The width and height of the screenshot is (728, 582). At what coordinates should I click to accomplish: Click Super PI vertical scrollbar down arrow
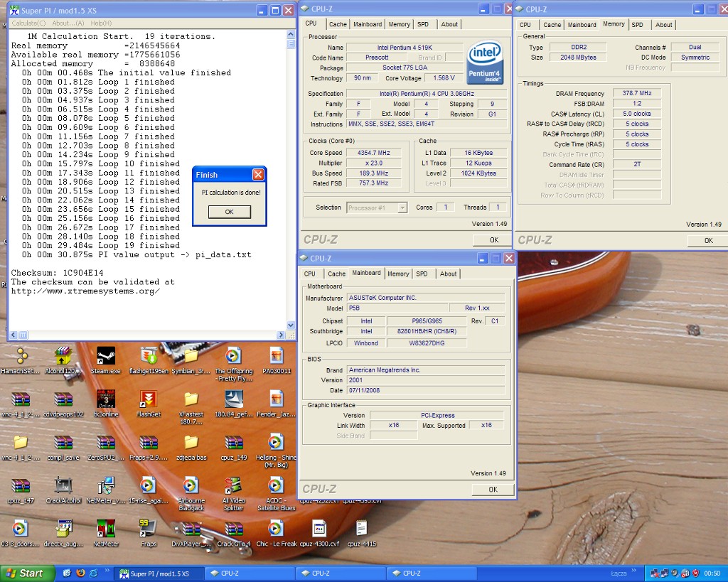point(291,325)
